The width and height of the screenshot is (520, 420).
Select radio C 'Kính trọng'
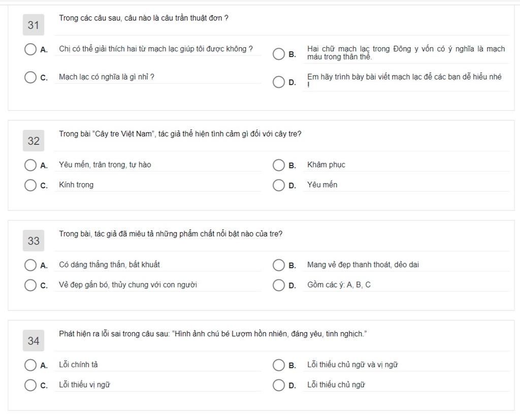click(30, 185)
